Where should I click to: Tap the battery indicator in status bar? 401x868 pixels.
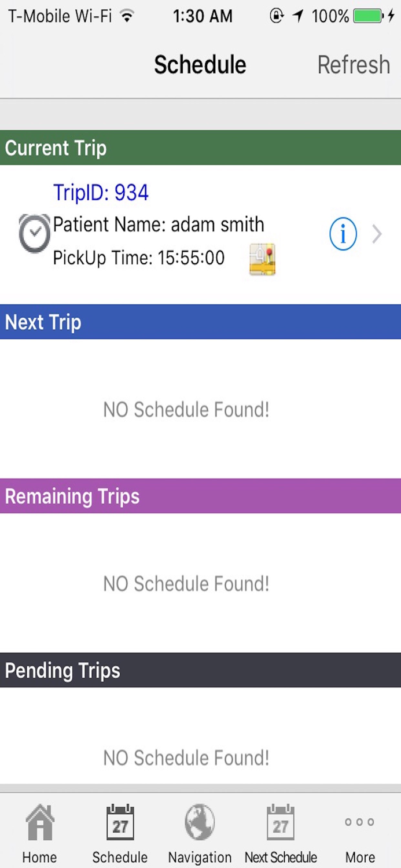point(371,16)
